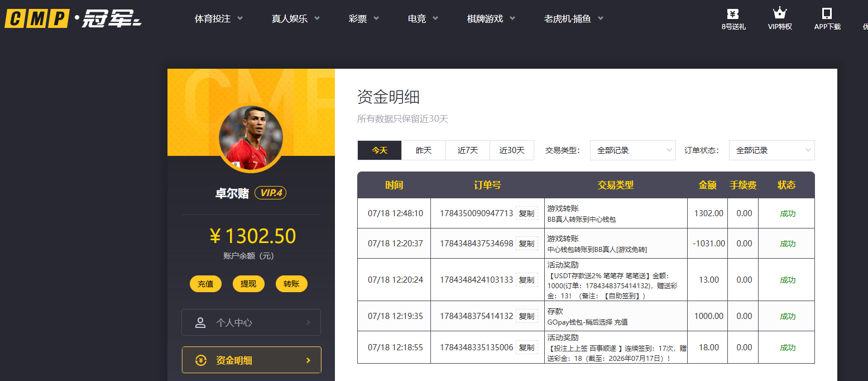Click the 转账 button
The width and height of the screenshot is (868, 381).
click(x=291, y=284)
